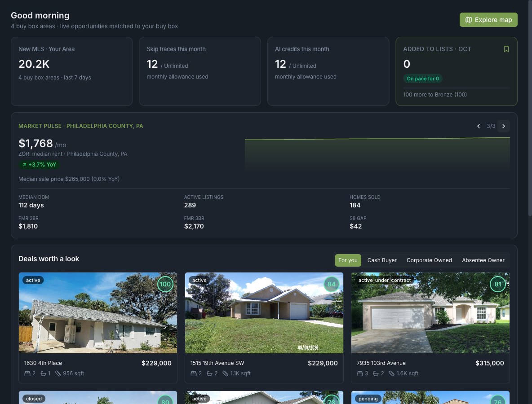Click the FMR 3BR $2,170 value
This screenshot has height=404, width=532.
pos(194,226)
